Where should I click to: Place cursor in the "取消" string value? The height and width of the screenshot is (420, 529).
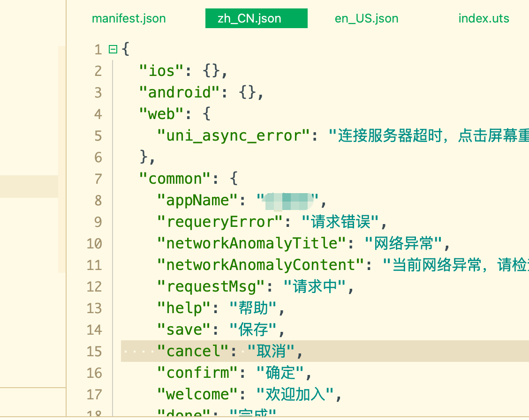[271, 352]
